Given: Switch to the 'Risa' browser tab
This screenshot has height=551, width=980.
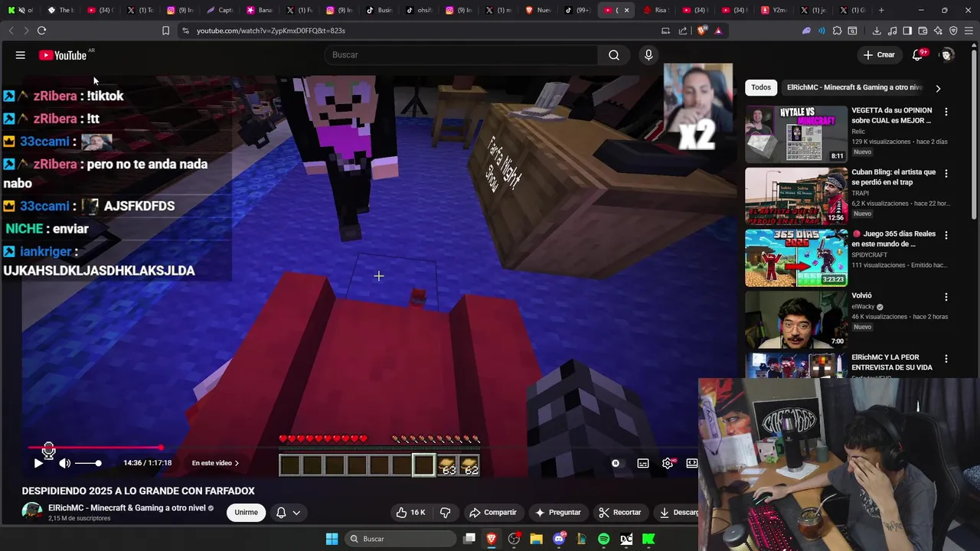Looking at the screenshot, I should [655, 10].
